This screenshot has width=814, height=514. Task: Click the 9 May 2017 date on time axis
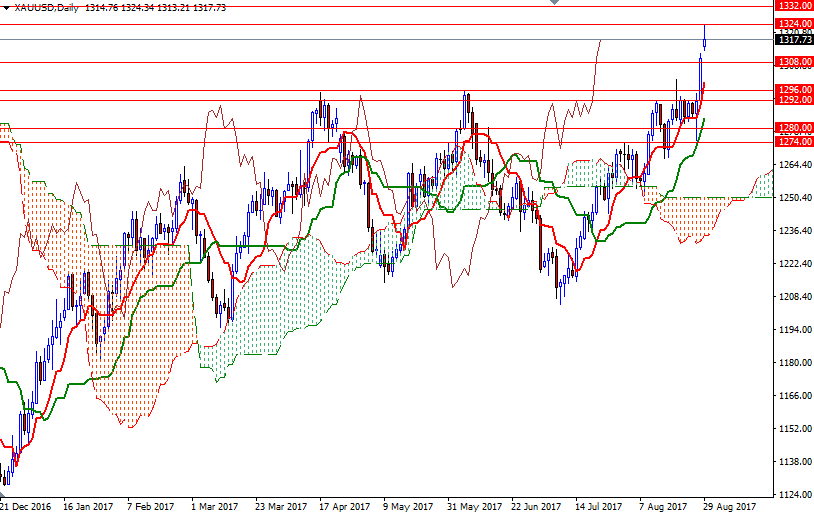(408, 506)
